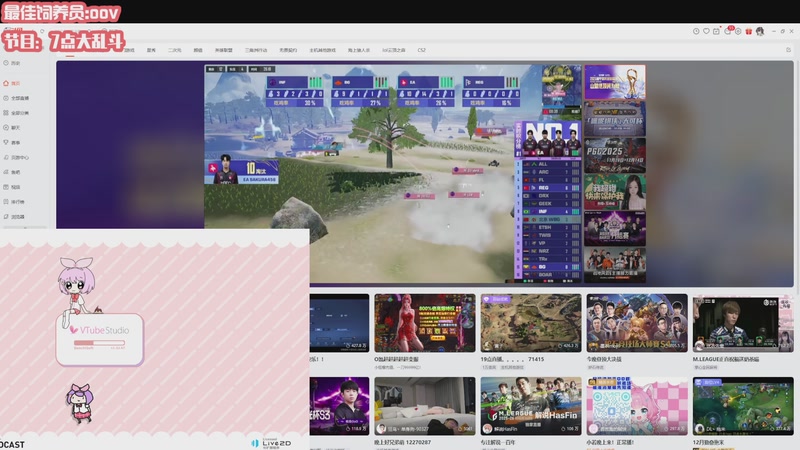Click the title 专注解说一百年
Image resolution: width=800 pixels, height=450 pixels.
coord(499,442)
